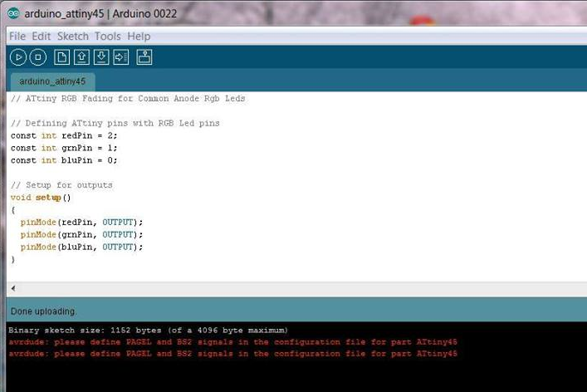Open the Edit menu

coord(42,37)
